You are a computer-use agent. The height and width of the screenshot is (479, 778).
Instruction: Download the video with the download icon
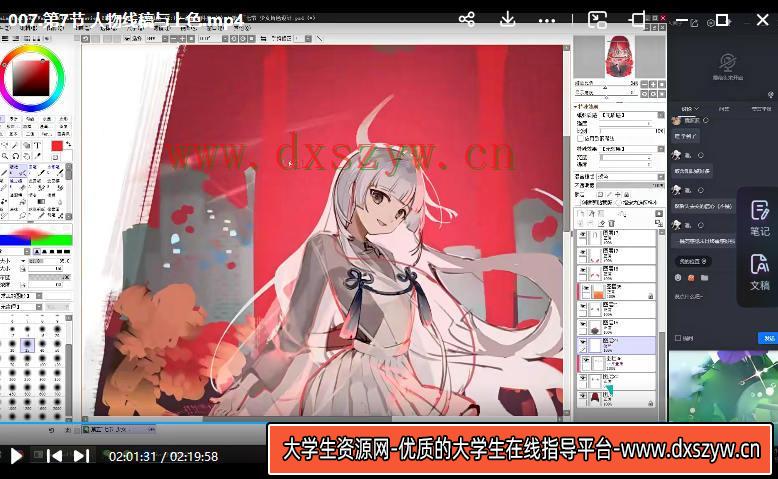pyautogui.click(x=507, y=19)
